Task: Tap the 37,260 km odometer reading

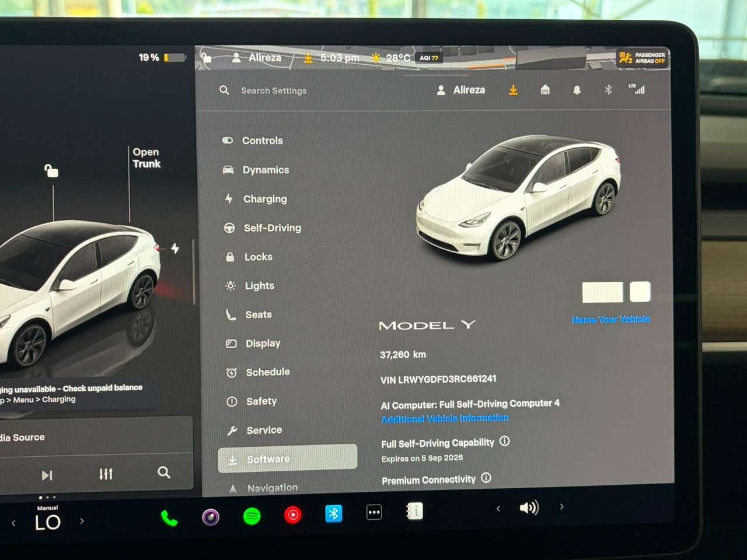Action: click(x=403, y=355)
